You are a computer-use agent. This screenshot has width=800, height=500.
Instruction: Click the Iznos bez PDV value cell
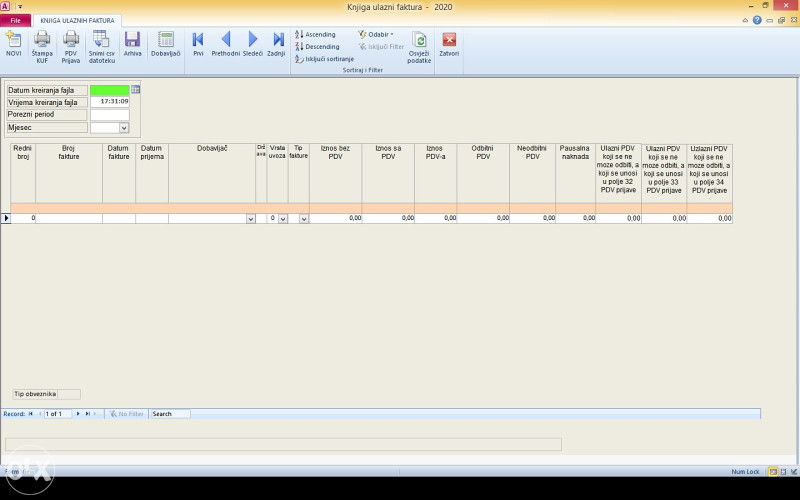click(336, 218)
